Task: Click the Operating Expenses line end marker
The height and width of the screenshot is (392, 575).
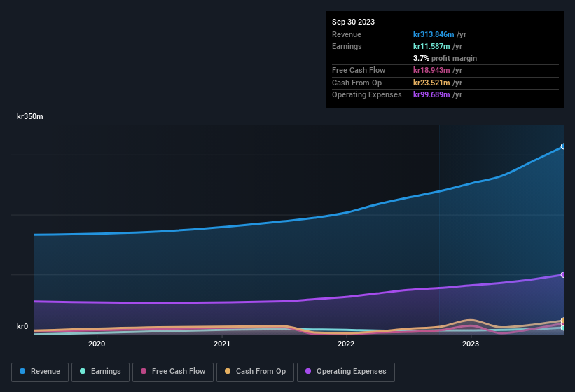Action: coord(563,275)
